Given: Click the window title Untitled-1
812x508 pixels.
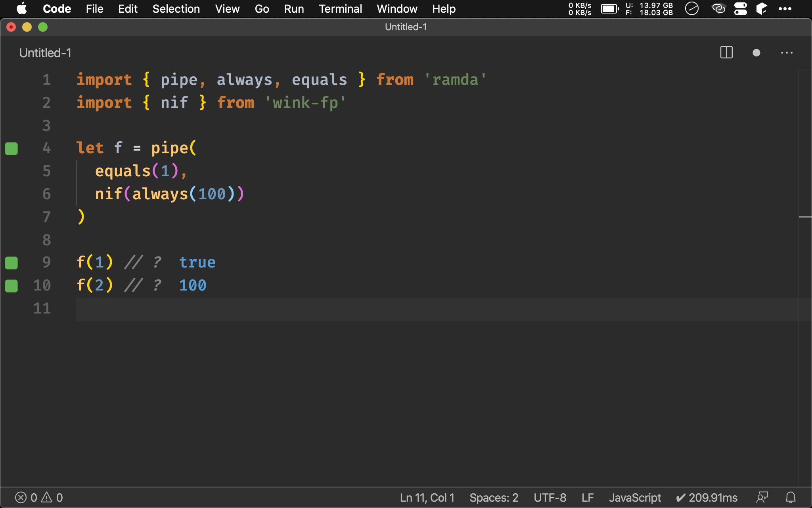Looking at the screenshot, I should point(406,27).
